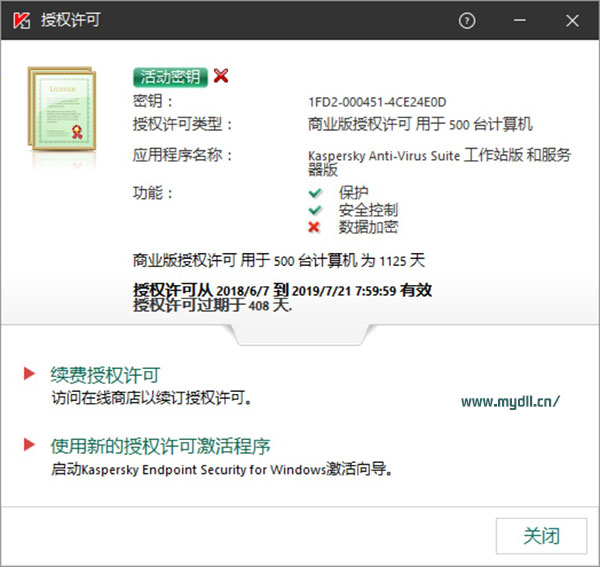Click the Kaspersky logo in title bar
The height and width of the screenshot is (567, 600).
[x=21, y=20]
